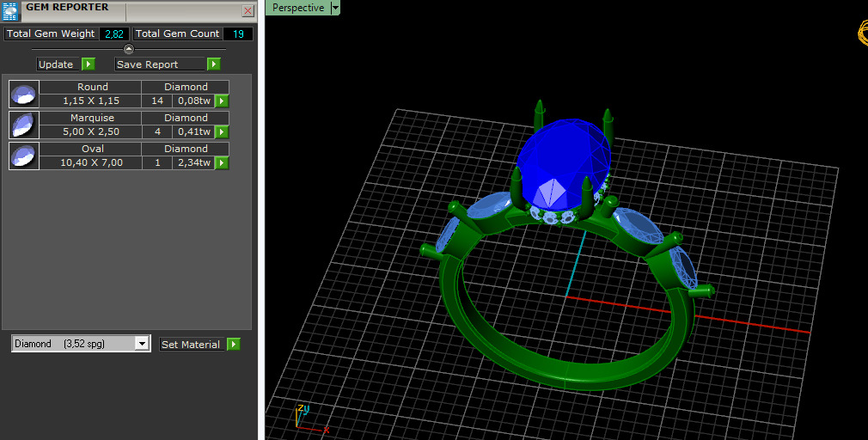Viewport: 868px width, 440px height.
Task: Click the Oval shape label
Action: click(91, 149)
